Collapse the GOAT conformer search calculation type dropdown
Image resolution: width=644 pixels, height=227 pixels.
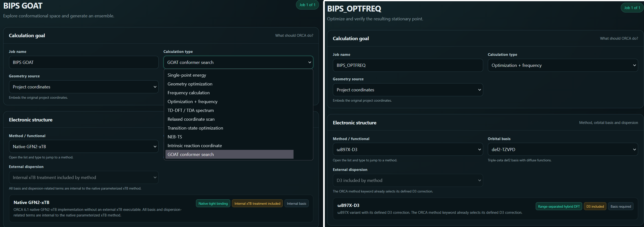coord(238,62)
